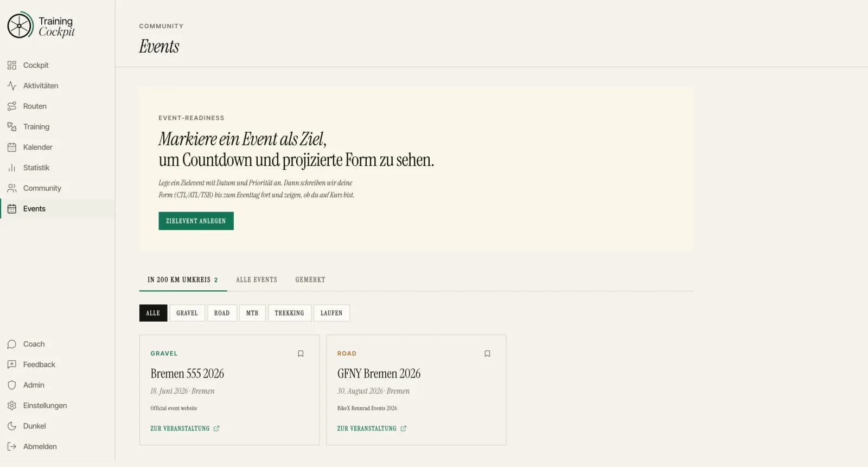Click external link icon on Bremen 555 card
Image resolution: width=868 pixels, height=467 pixels.
coord(216,428)
